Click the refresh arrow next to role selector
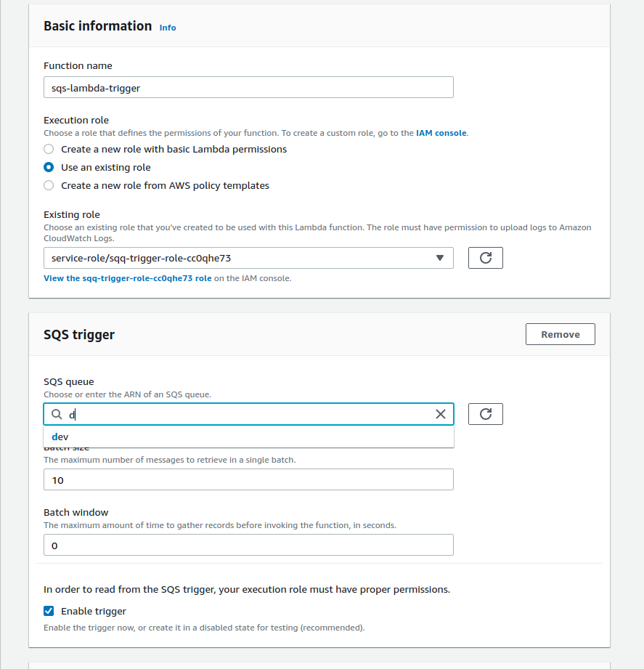Screen dimensions: 644x669 pyautogui.click(x=485, y=258)
